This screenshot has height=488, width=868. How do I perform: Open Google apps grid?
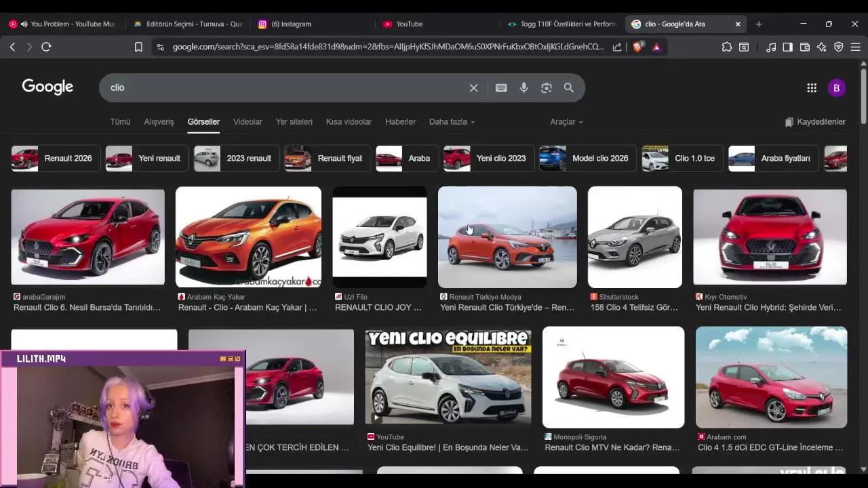click(812, 87)
